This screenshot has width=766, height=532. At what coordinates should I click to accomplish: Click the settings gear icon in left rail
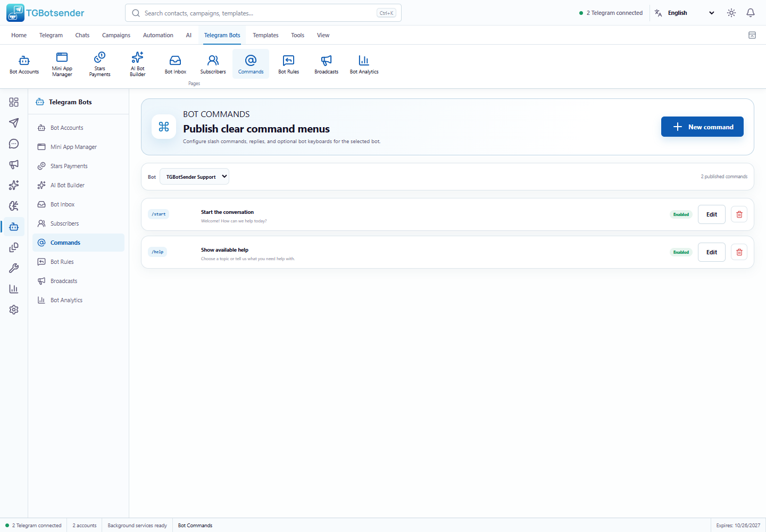tap(14, 310)
